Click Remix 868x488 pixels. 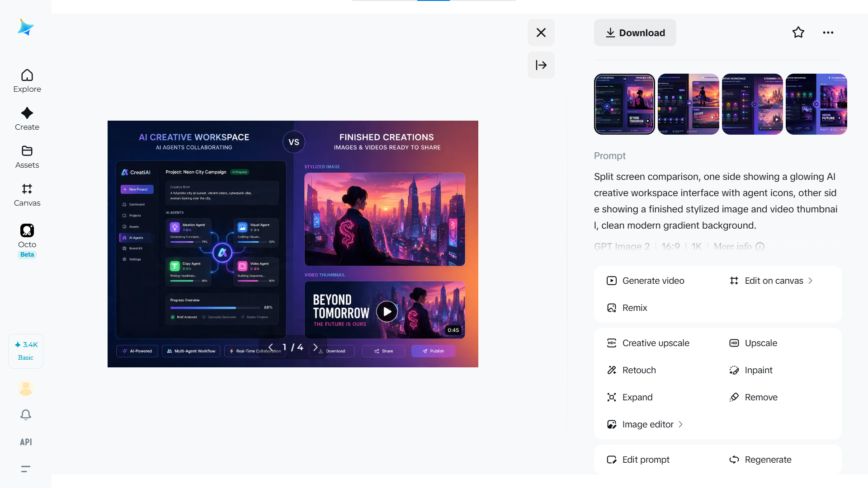point(627,308)
